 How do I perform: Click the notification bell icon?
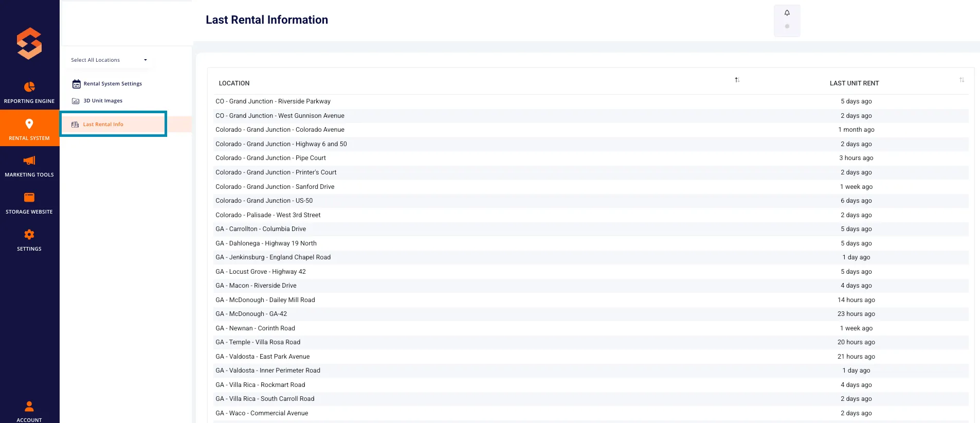coord(787,13)
